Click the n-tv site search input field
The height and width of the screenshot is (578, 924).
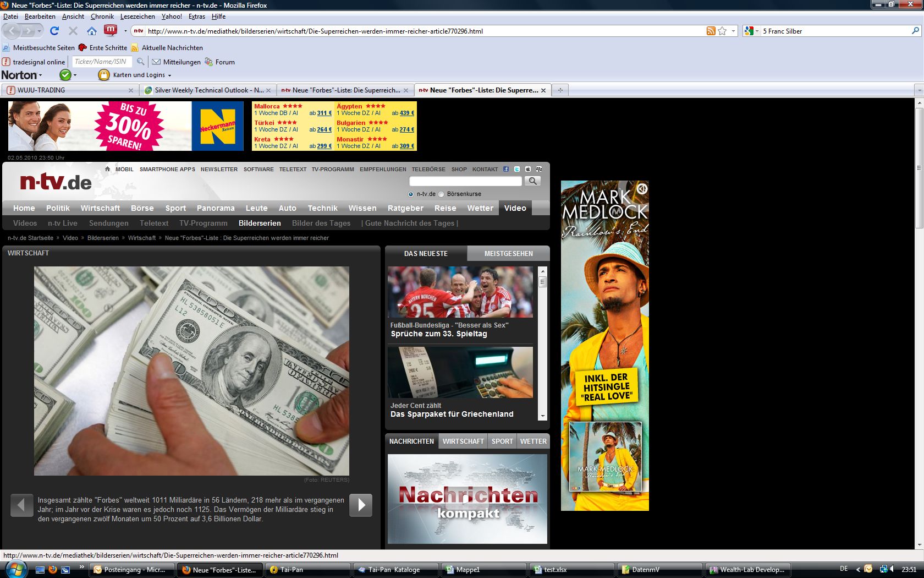465,181
